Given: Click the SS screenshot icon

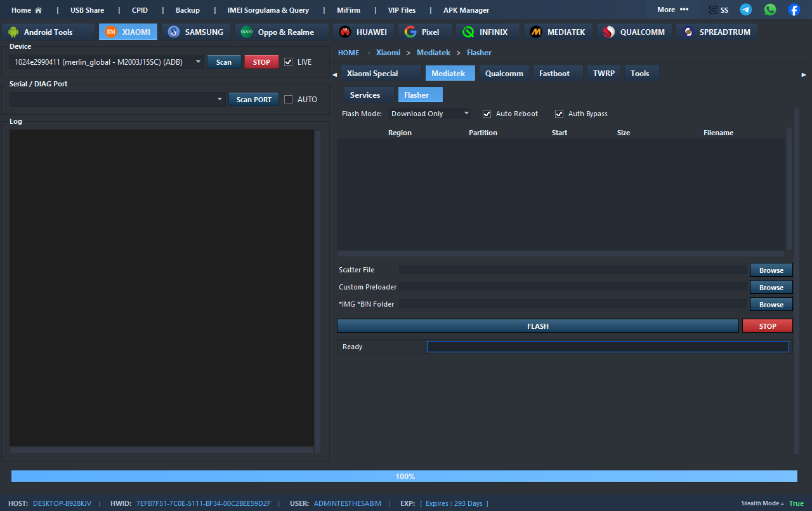Looking at the screenshot, I should point(719,10).
